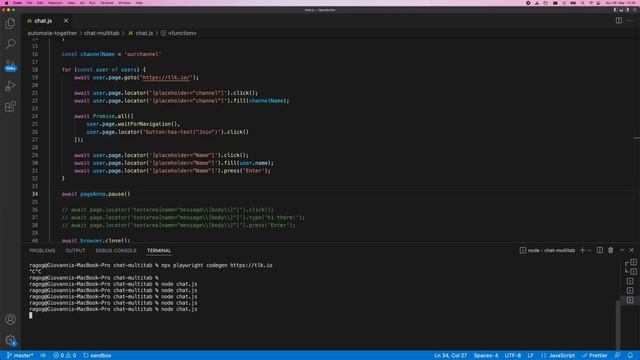Click terminal line with npx playwright codegen
The width and height of the screenshot is (640, 360).
(151, 265)
